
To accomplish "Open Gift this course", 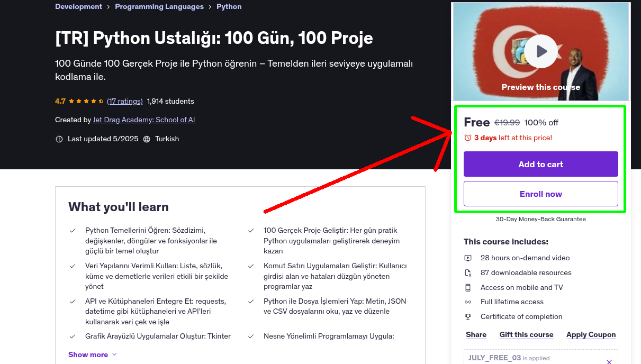I will pyautogui.click(x=527, y=335).
